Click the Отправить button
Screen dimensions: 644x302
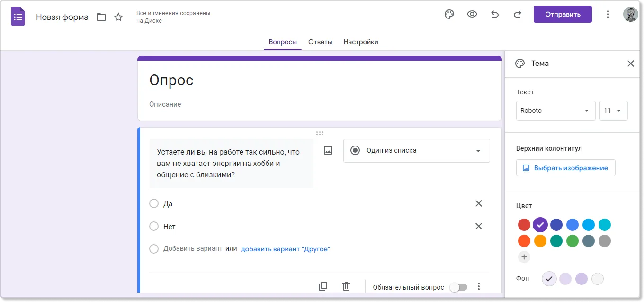click(563, 14)
